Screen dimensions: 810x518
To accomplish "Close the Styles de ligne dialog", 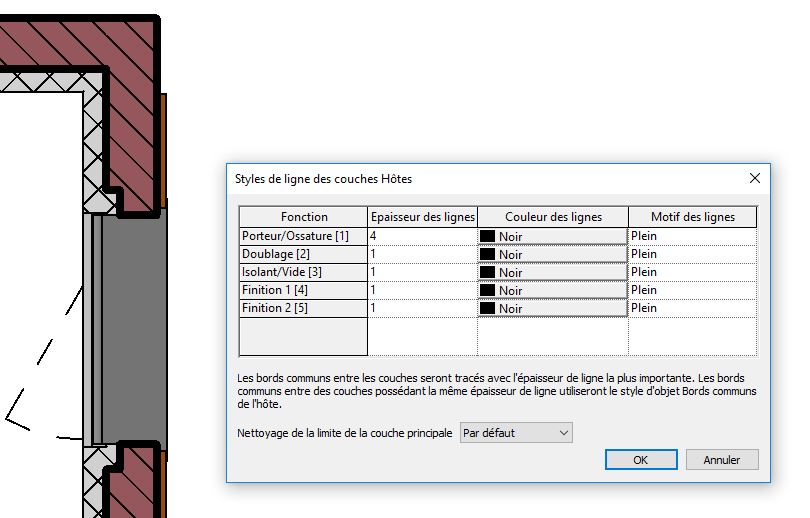I will click(x=755, y=178).
